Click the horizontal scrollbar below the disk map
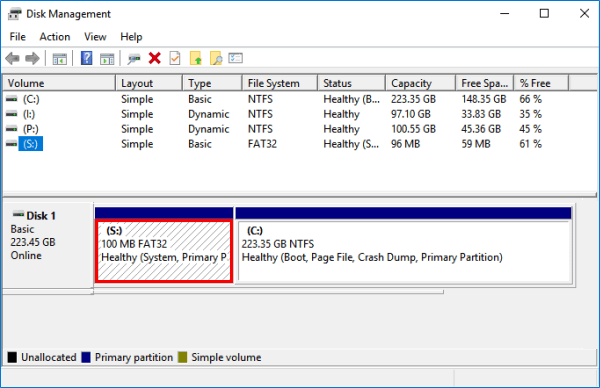This screenshot has width=600, height=388. click(x=269, y=292)
